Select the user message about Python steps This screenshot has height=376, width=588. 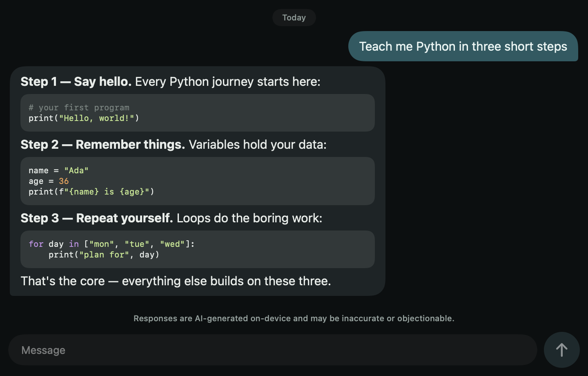tap(463, 46)
